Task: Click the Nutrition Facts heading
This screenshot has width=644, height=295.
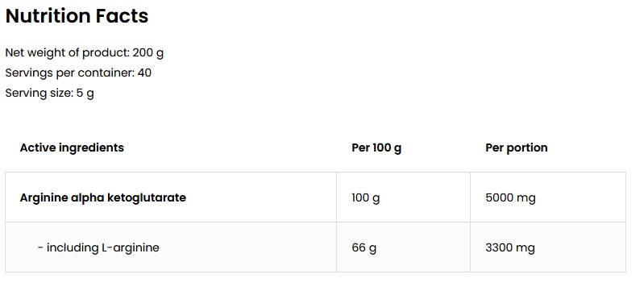Action: click(77, 16)
